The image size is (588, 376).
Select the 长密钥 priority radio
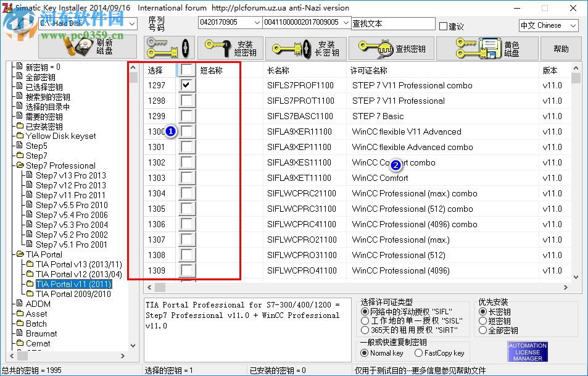pos(483,312)
